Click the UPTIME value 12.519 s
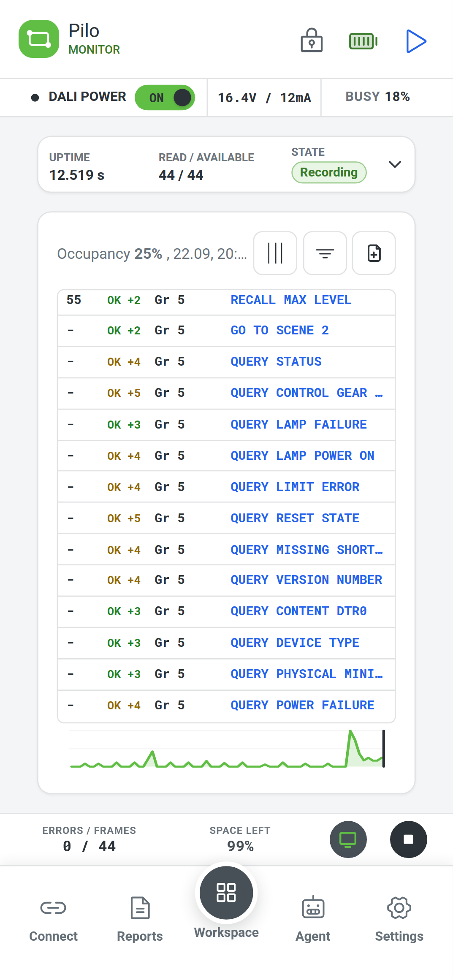 77,175
